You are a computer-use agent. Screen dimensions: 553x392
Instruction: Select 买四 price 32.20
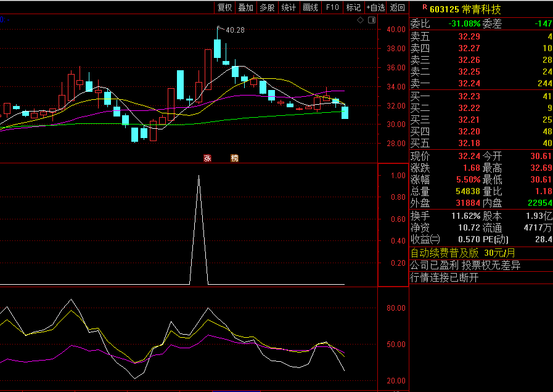click(x=469, y=131)
